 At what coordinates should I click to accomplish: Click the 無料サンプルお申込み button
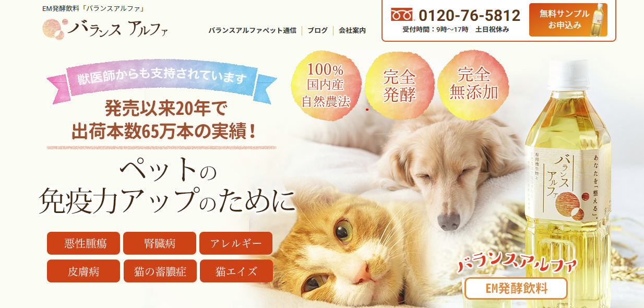[568, 20]
